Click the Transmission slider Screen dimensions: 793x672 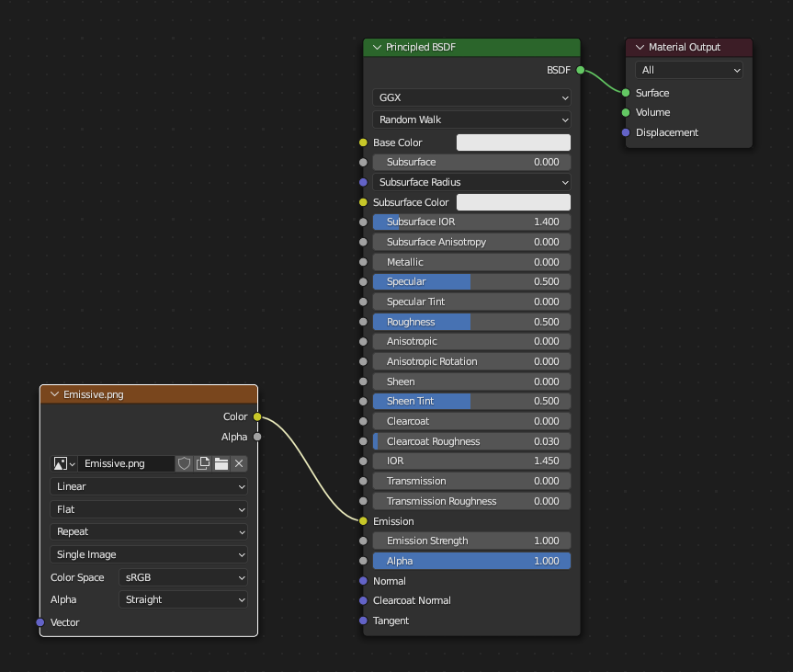(x=471, y=481)
